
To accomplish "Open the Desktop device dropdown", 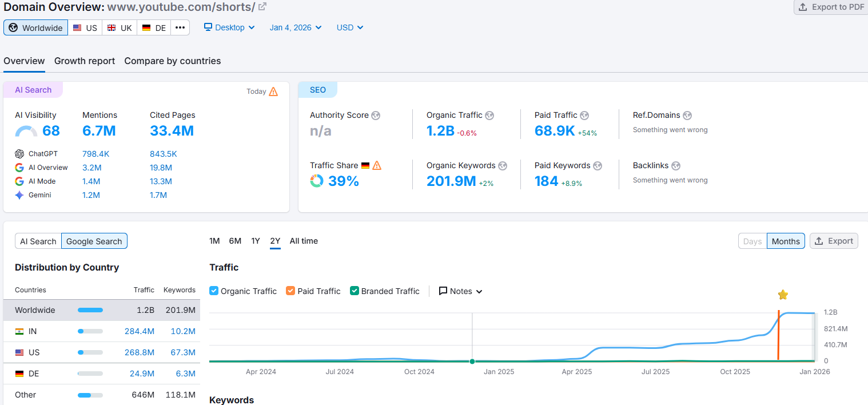I will click(229, 27).
